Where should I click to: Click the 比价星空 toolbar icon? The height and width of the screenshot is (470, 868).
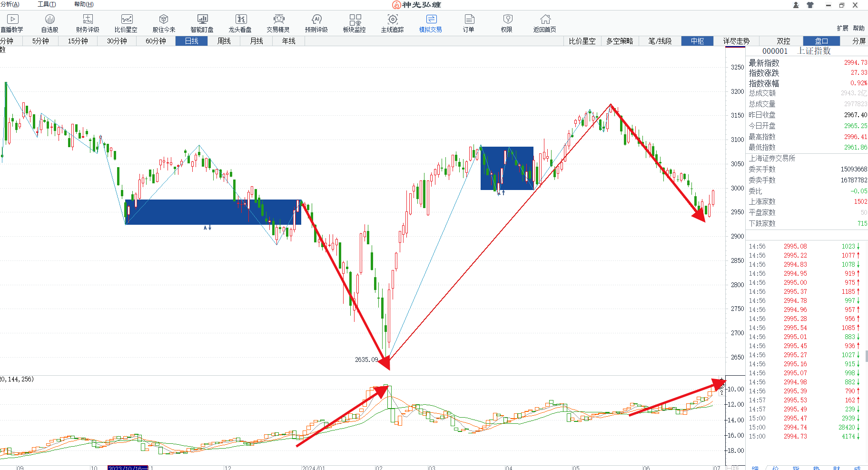pos(126,23)
